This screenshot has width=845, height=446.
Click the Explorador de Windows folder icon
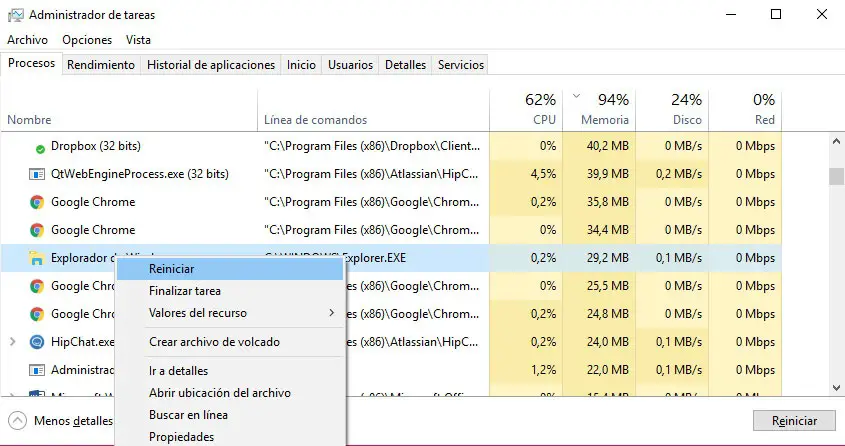point(37,258)
